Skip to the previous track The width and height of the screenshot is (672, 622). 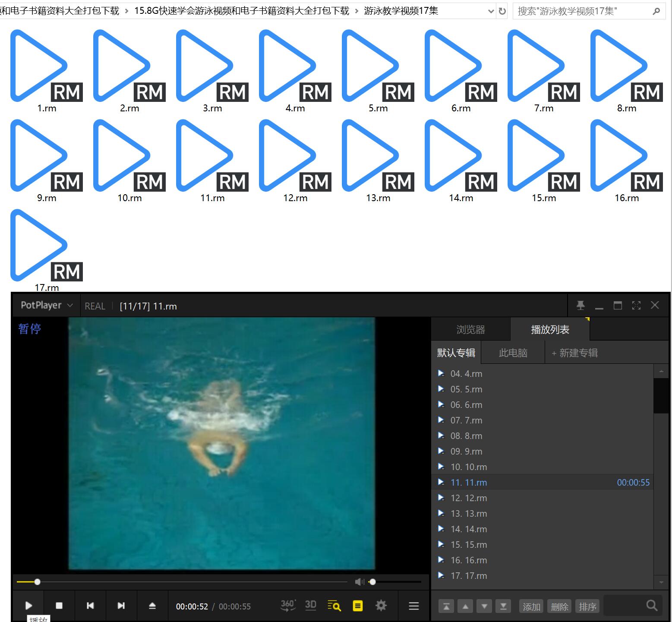click(90, 606)
